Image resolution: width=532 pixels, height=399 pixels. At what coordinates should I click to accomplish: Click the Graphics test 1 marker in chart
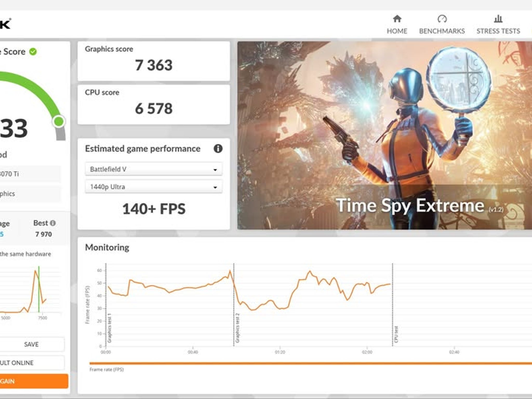(109, 328)
